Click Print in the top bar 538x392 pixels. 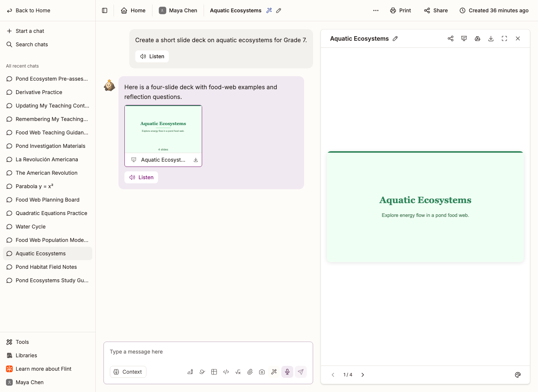(401, 10)
